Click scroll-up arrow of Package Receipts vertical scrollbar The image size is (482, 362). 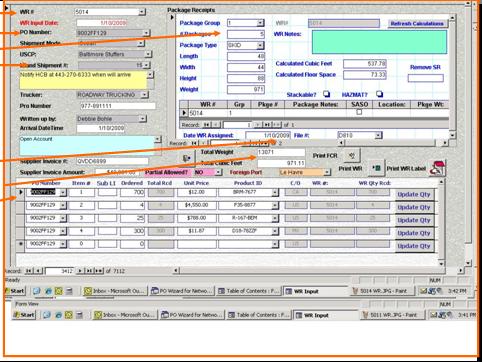(452, 17)
